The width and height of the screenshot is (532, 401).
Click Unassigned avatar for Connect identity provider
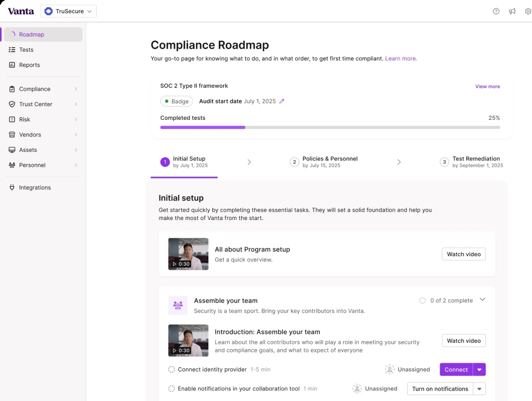click(x=390, y=369)
